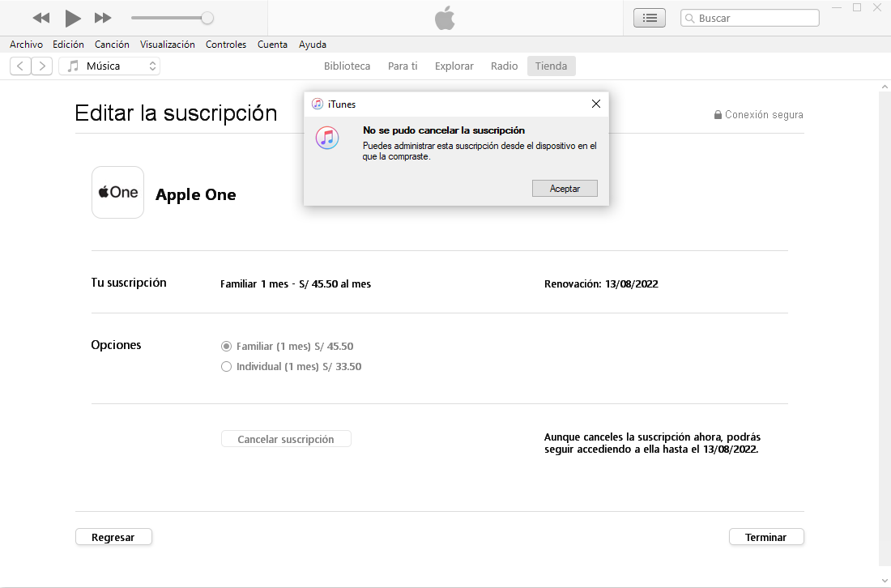Viewport: 891px width, 588px height.
Task: Select the Familiar (1 mes) S/ 45.50 option
Action: coord(288,346)
